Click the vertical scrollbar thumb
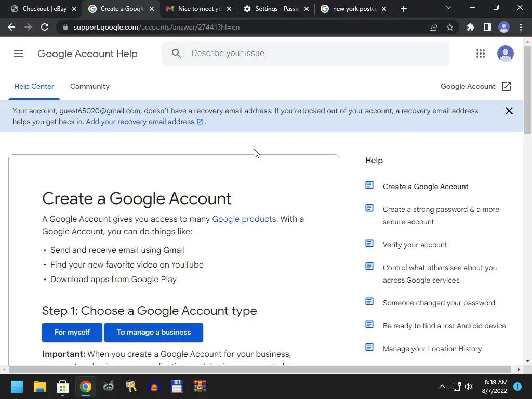This screenshot has width=532, height=399. tap(527, 90)
